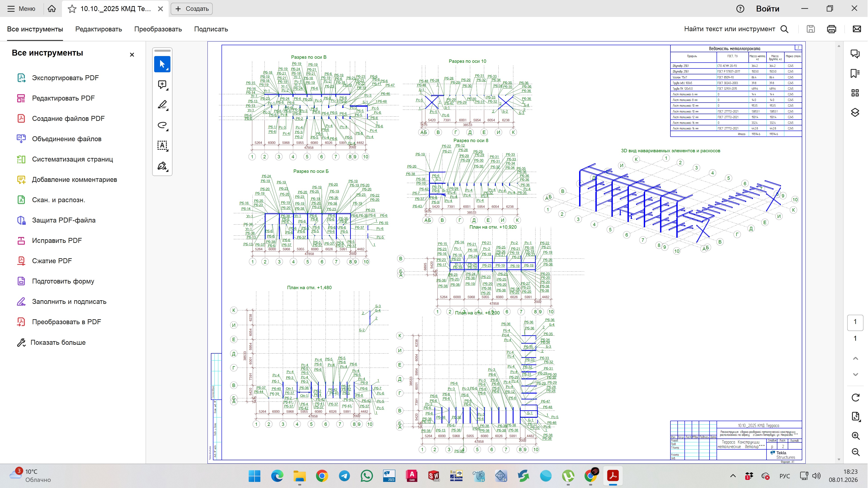Zoom in on the drawing
The image size is (868, 488).
pyautogui.click(x=856, y=435)
